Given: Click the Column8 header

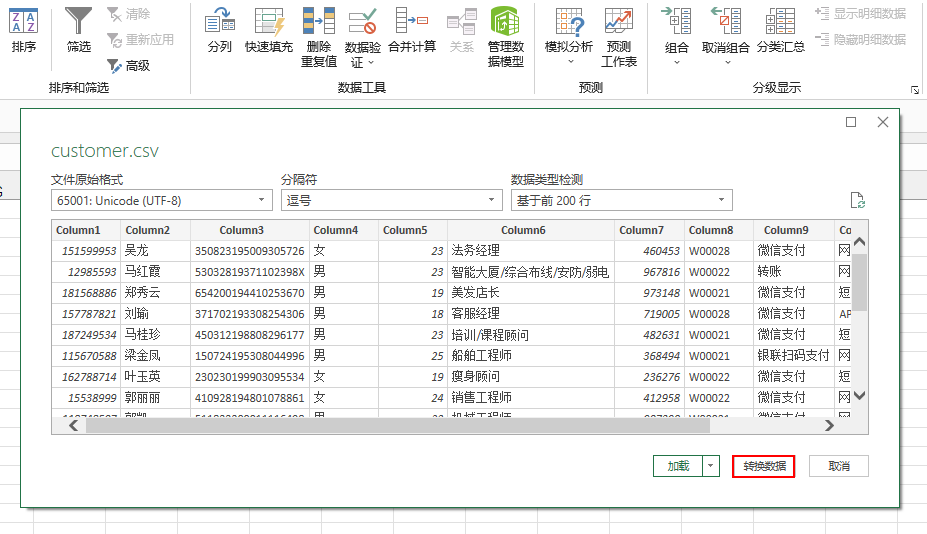Looking at the screenshot, I should point(719,230).
